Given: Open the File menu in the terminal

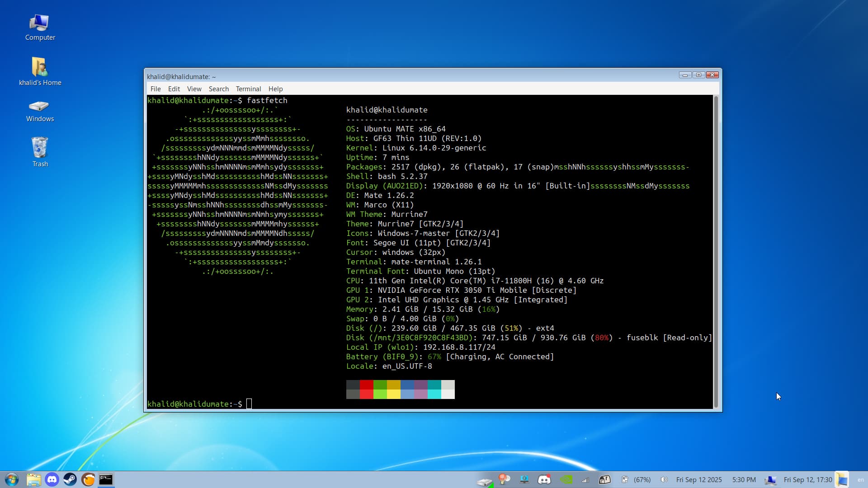Looking at the screenshot, I should click(x=156, y=89).
